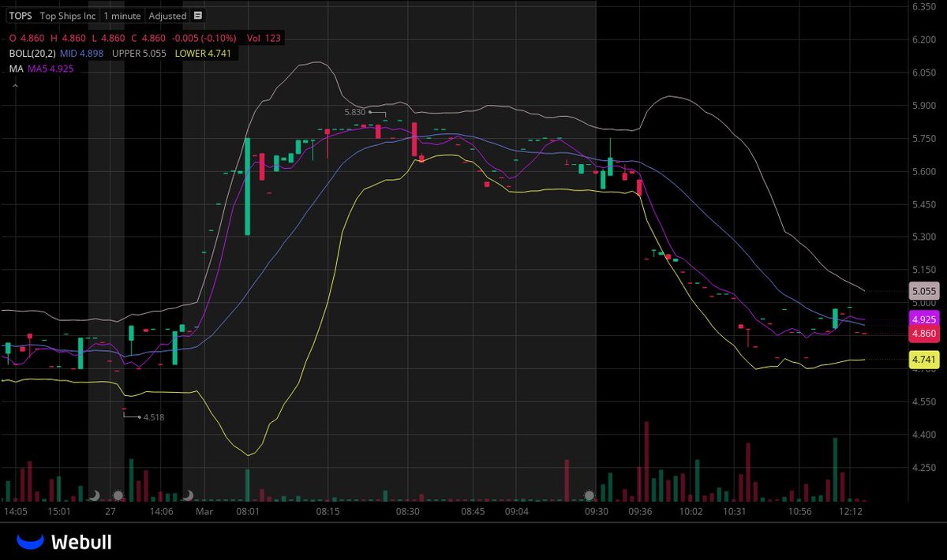
Task: Click the moon session marker left of the 27 date
Action: [x=94, y=495]
